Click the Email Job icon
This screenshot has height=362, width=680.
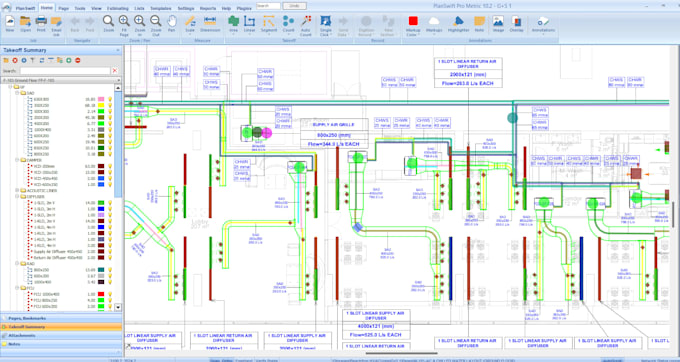coord(56,21)
